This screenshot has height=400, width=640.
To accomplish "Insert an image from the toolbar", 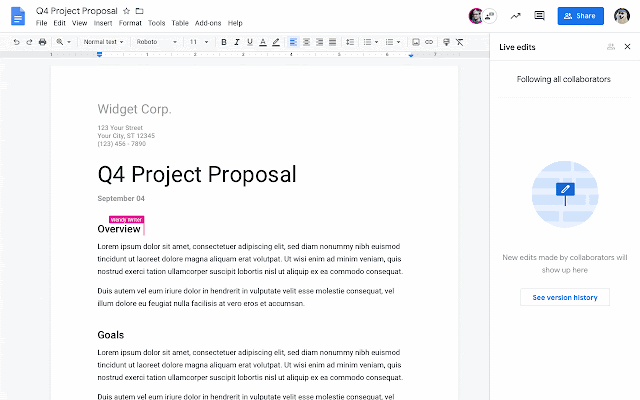I will (x=416, y=42).
